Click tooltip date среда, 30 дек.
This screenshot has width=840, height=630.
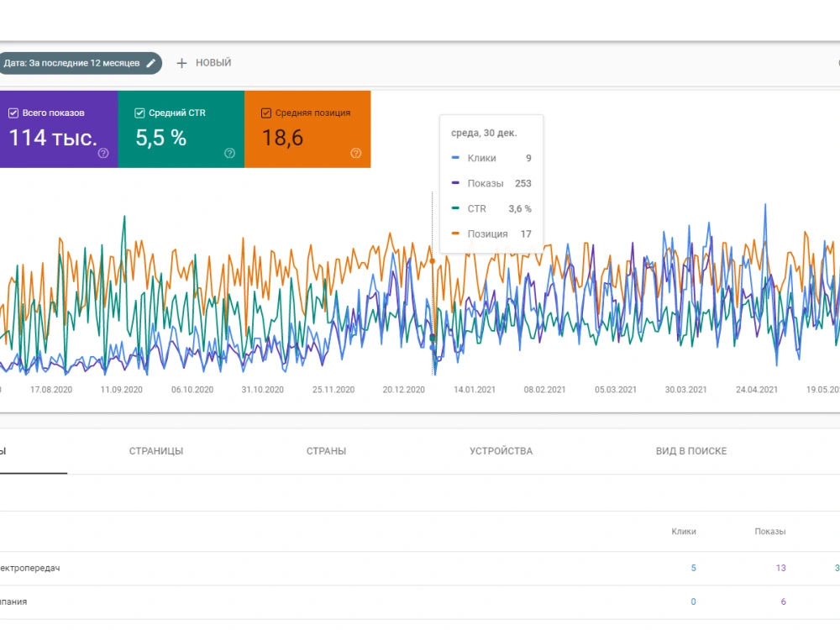pyautogui.click(x=484, y=133)
